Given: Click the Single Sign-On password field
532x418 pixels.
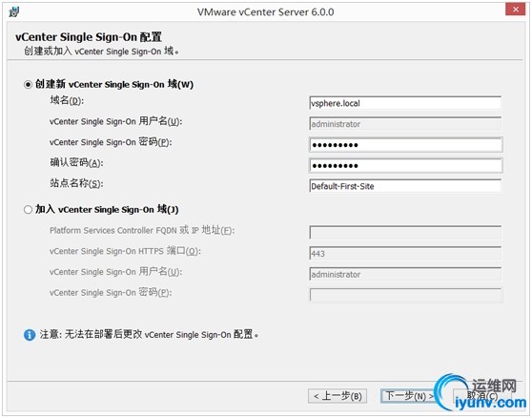Looking at the screenshot, I should pos(405,145).
